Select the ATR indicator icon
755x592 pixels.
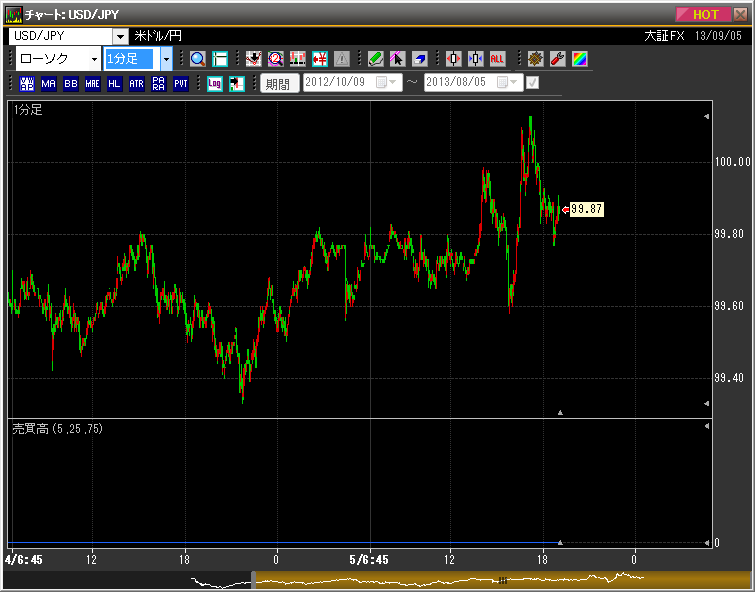tap(136, 84)
